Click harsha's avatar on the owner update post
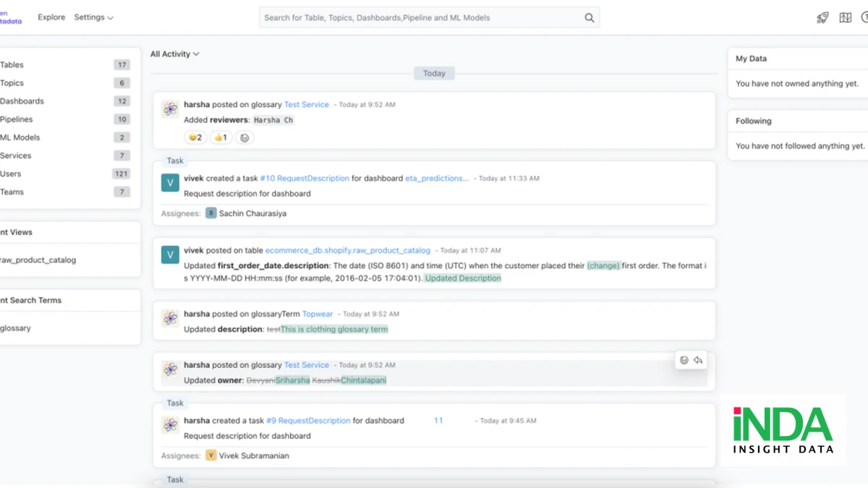 [x=170, y=369]
